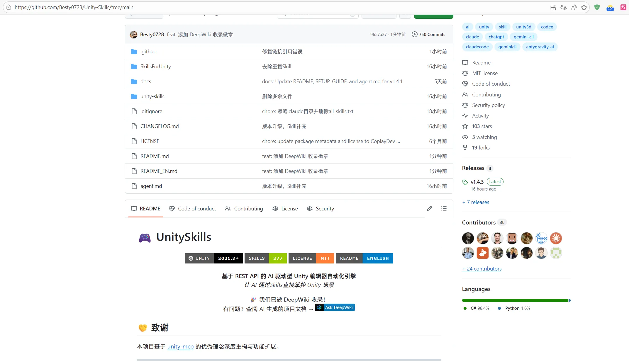
Task: Click the Read aloud icon in the toolbar
Action: 574,7
